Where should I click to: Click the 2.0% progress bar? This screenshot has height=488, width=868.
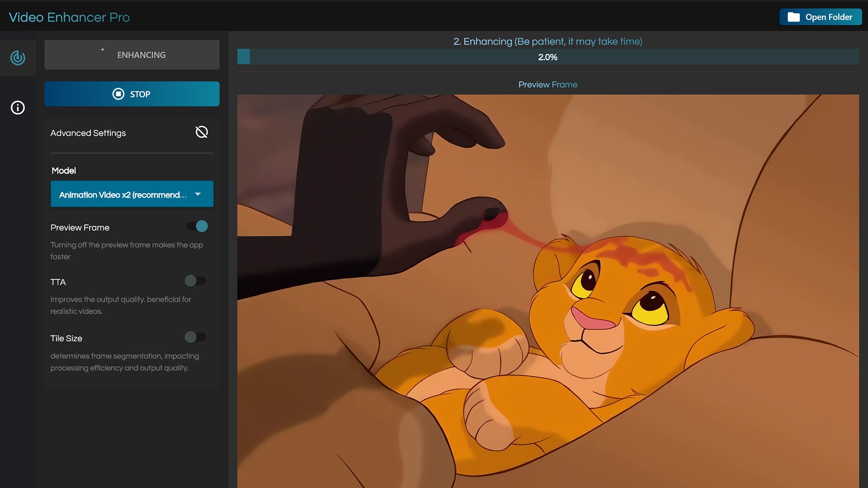[547, 57]
